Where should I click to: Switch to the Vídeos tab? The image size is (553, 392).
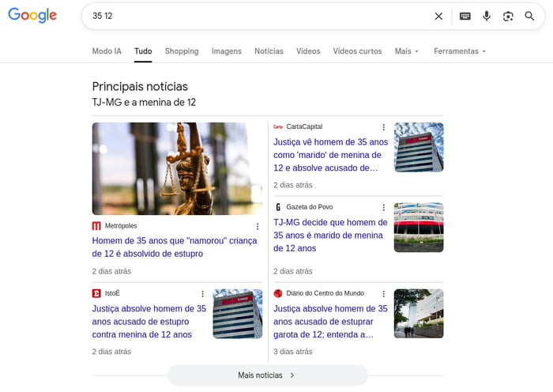pyautogui.click(x=308, y=51)
